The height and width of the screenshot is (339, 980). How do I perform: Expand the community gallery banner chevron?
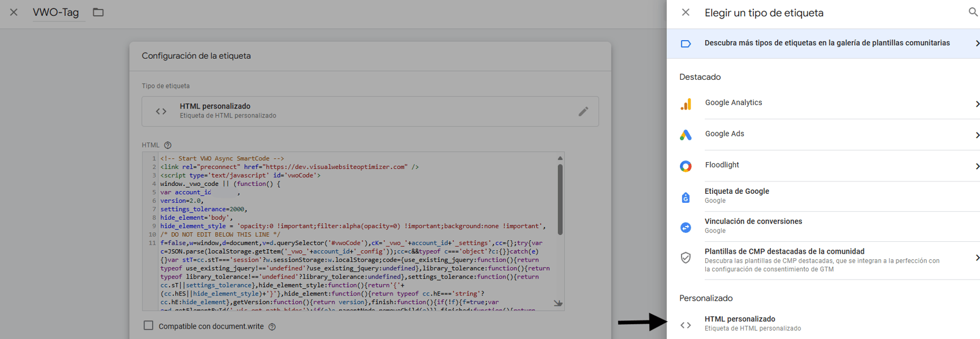977,44
